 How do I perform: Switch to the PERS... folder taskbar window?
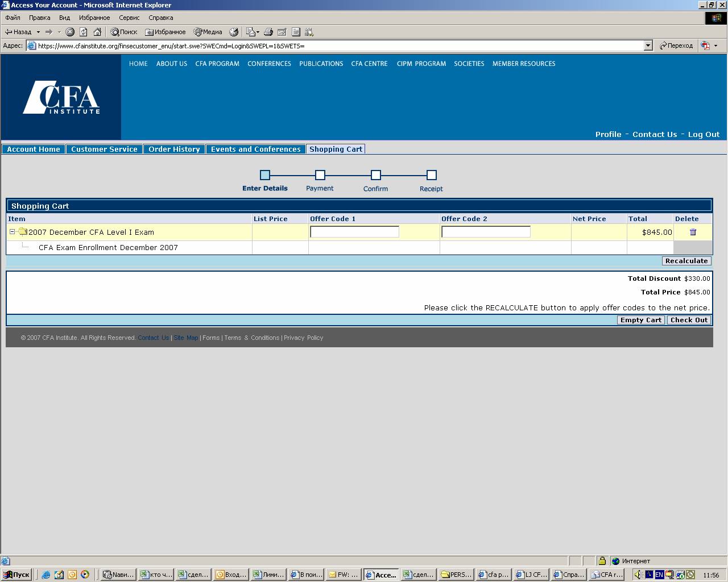[456, 575]
